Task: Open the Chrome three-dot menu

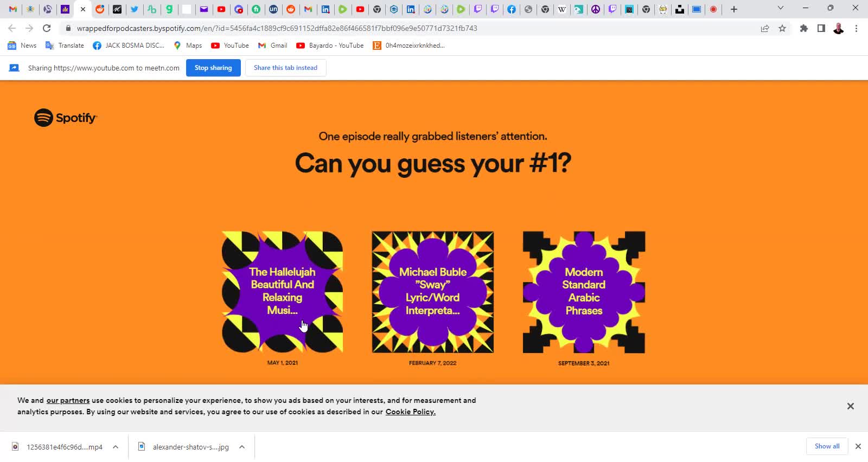Action: coord(856,28)
